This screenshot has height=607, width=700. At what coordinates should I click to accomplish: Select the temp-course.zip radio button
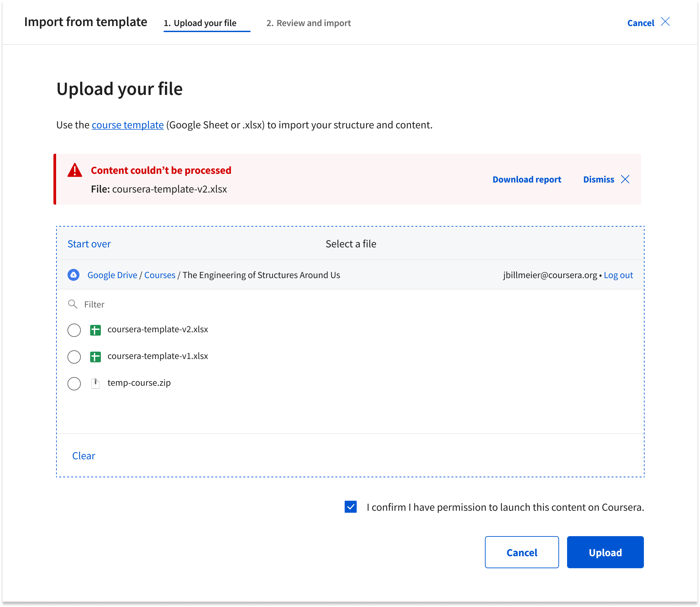[74, 383]
